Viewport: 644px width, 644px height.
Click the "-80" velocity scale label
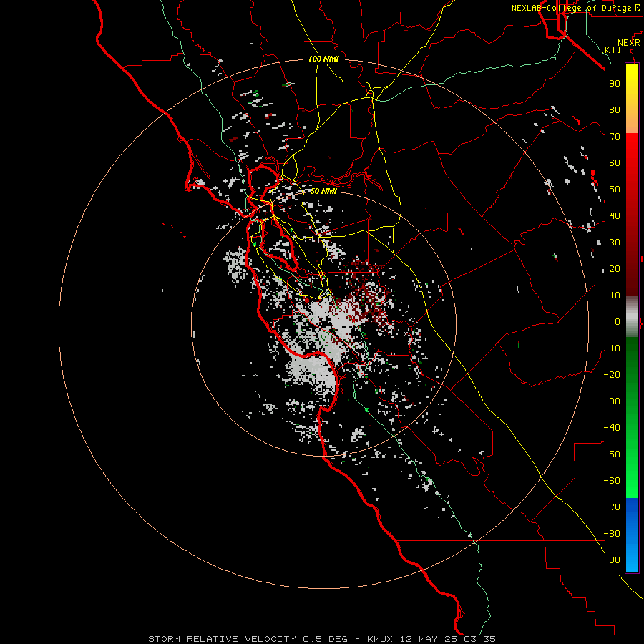pyautogui.click(x=612, y=534)
